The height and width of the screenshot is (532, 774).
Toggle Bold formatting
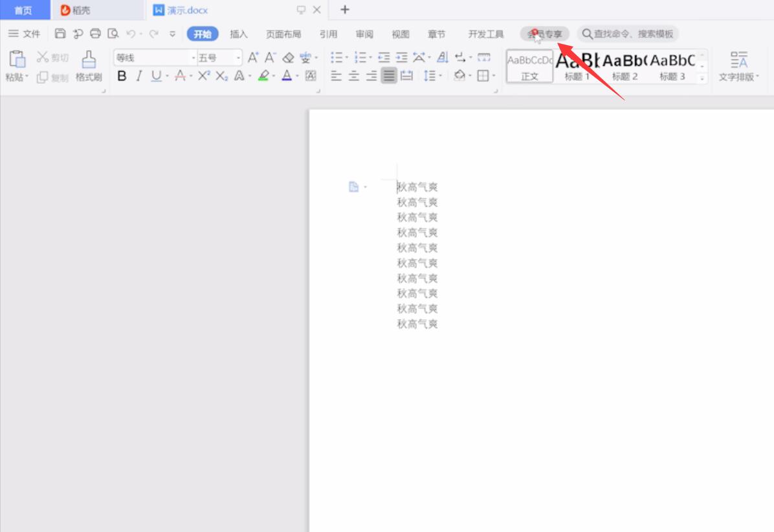click(122, 76)
